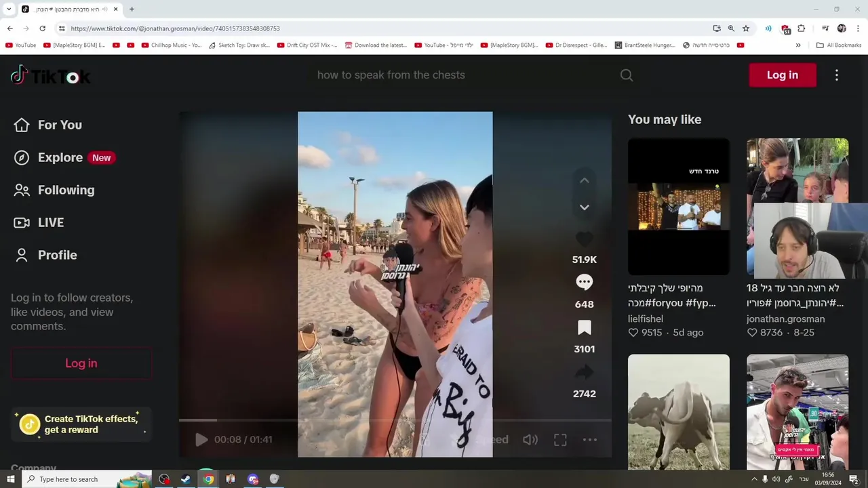Reload the page
The height and width of the screenshot is (488, 868).
[x=42, y=28]
